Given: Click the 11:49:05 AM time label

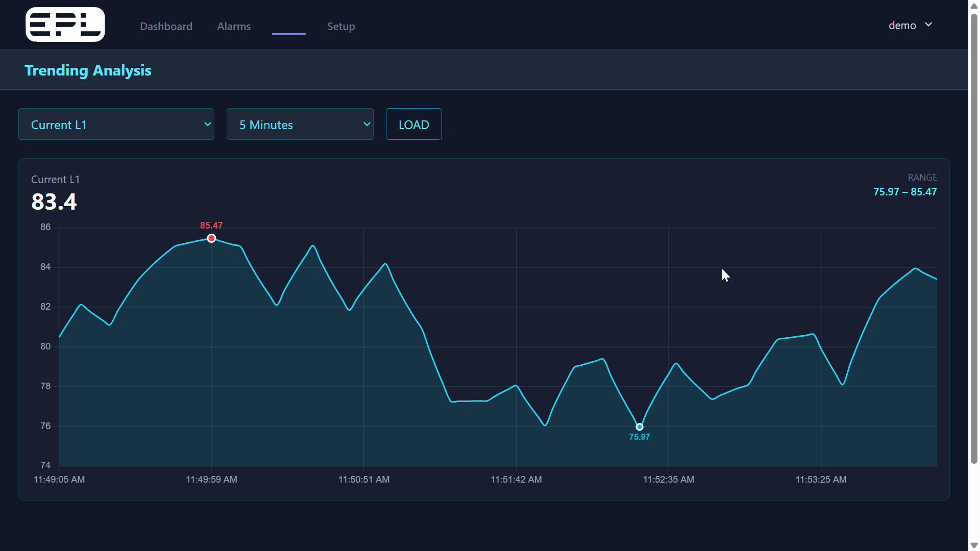Looking at the screenshot, I should coord(59,480).
